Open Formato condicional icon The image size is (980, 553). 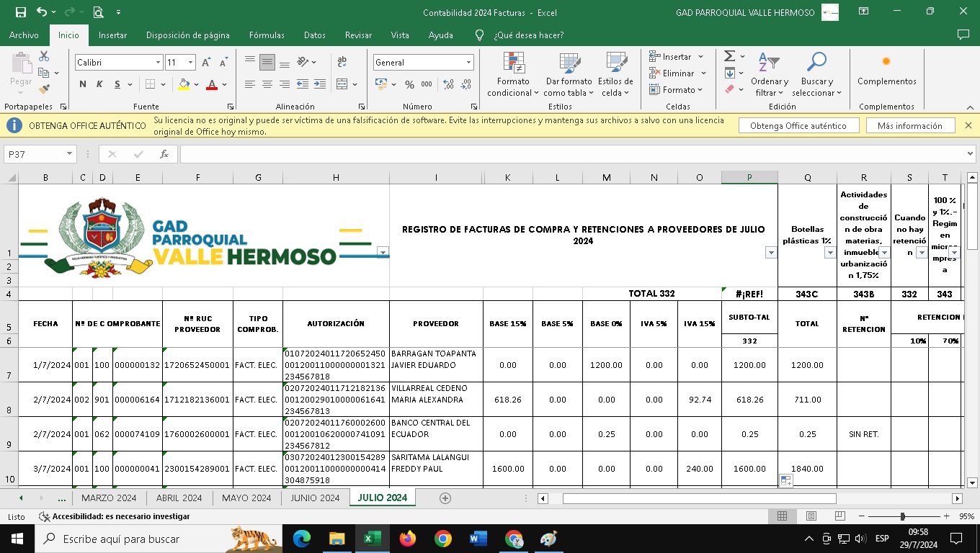pyautogui.click(x=513, y=63)
